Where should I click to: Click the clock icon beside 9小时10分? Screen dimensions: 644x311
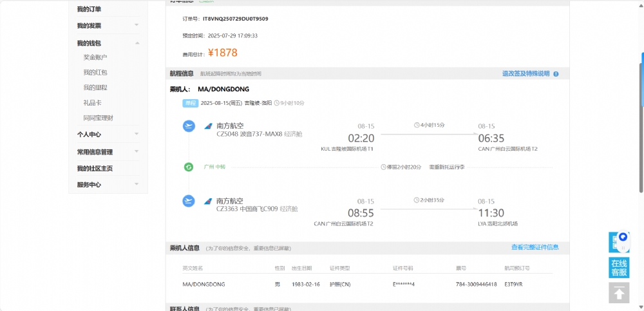[x=276, y=103]
